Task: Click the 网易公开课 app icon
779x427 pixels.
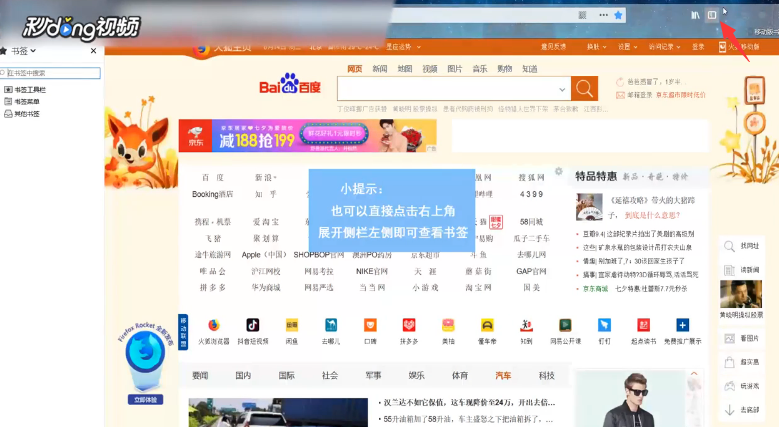Action: click(x=565, y=325)
